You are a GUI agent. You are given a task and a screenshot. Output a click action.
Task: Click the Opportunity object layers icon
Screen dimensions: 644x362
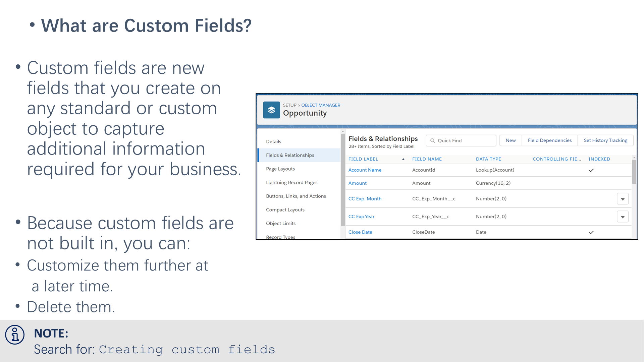click(271, 110)
